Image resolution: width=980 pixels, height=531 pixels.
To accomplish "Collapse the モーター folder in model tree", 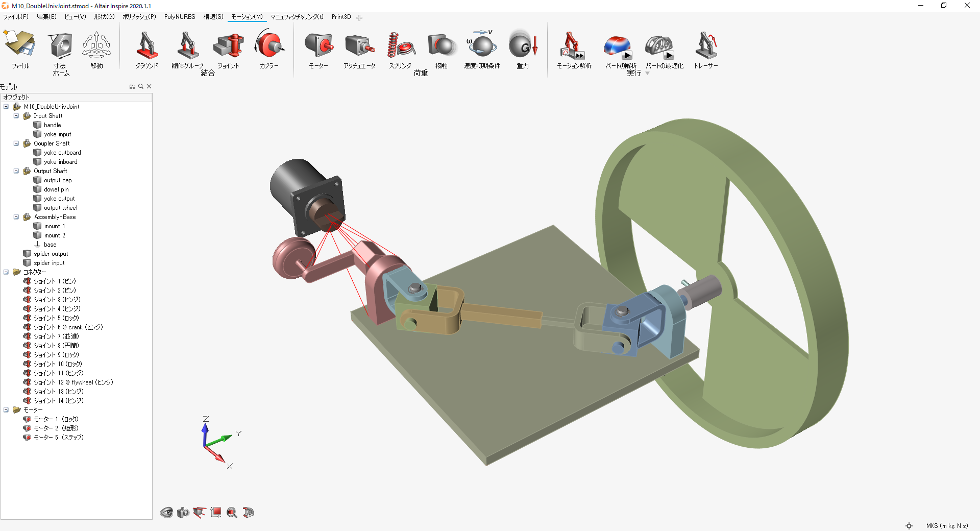I will coord(6,410).
